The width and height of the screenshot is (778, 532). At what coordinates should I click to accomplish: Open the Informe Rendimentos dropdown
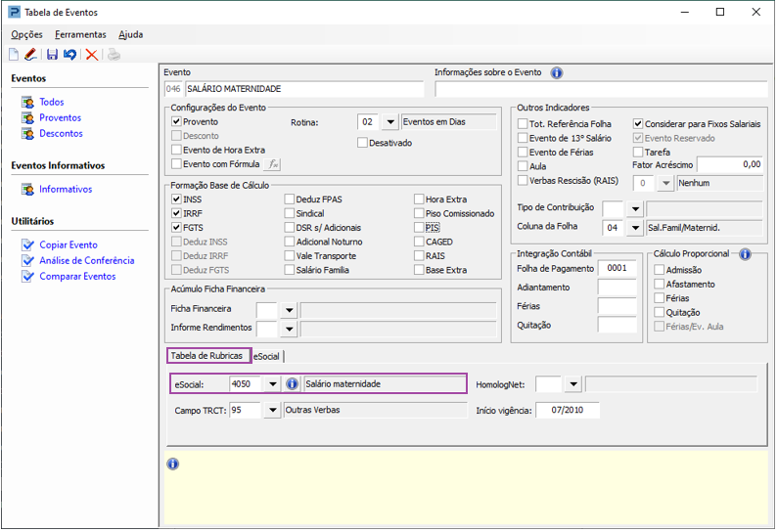(289, 329)
